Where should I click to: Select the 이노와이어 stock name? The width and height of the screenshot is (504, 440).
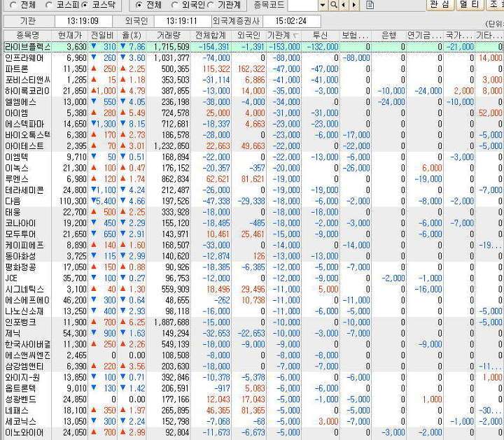pos(24,432)
